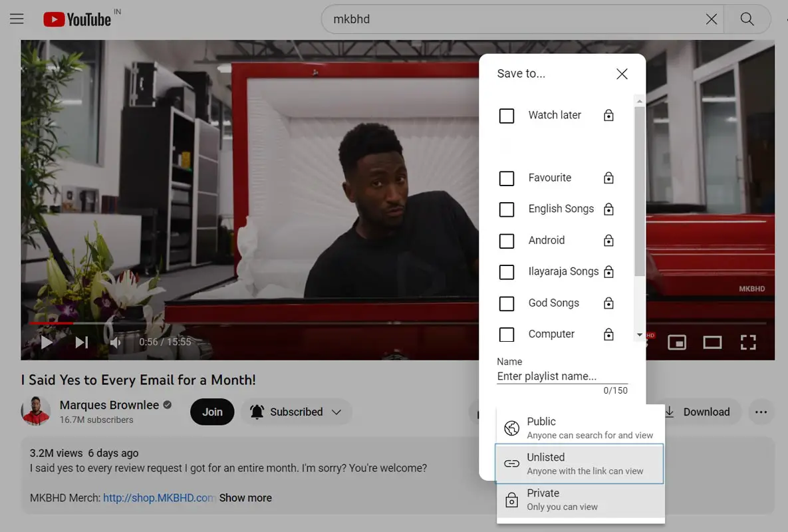Click lock icon beside Android
Viewport: 788px width, 532px height.
tap(608, 240)
